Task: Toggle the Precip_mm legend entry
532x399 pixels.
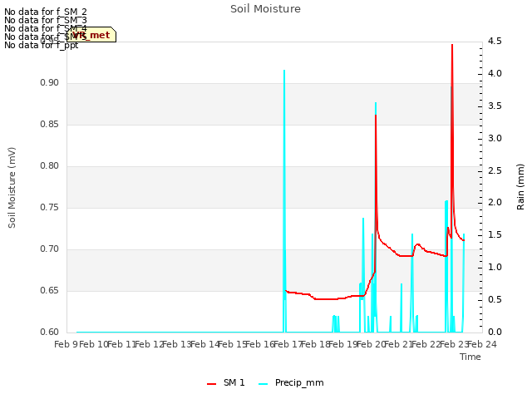Action: tap(291, 383)
